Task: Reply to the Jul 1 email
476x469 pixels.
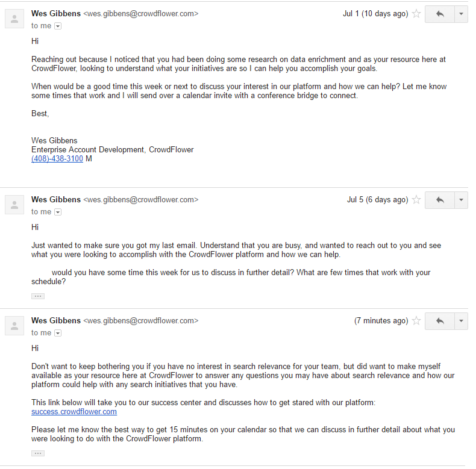Action: (439, 14)
